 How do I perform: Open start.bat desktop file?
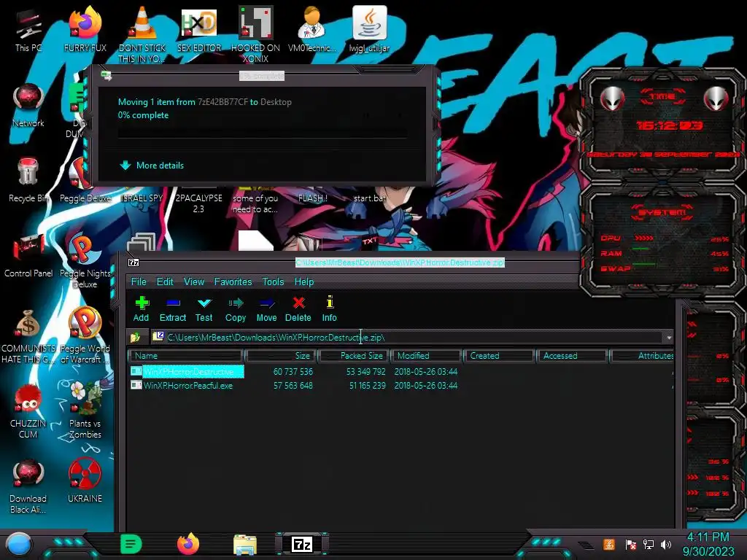click(369, 198)
